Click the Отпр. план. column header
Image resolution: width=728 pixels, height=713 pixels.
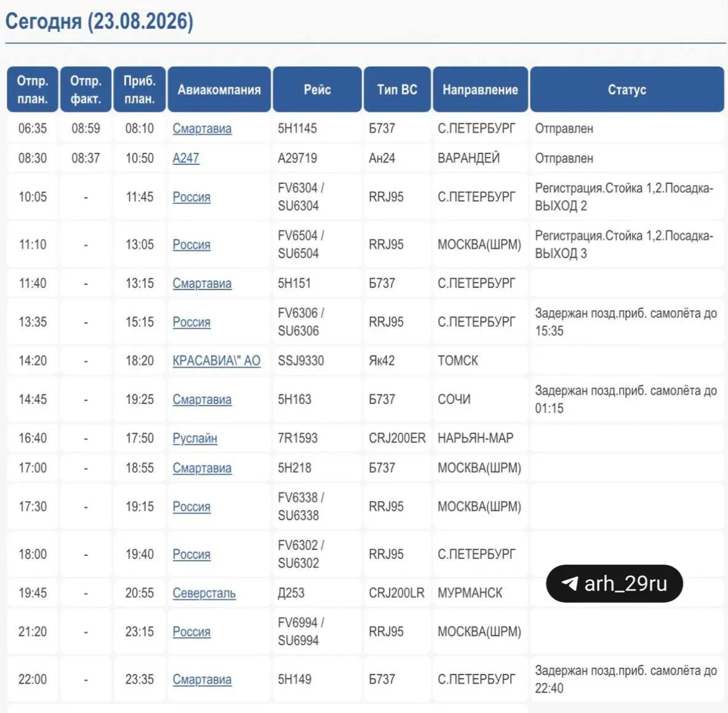[x=33, y=89]
